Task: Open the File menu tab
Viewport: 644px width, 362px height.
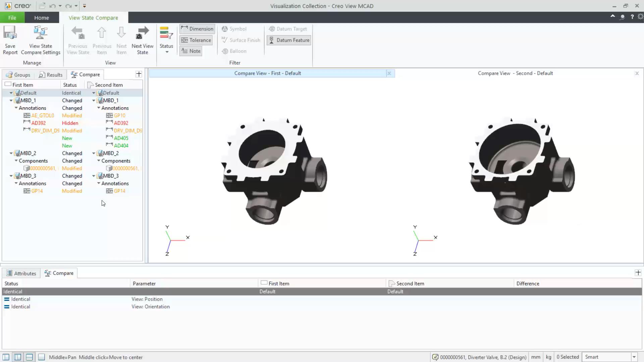Action: click(x=12, y=17)
